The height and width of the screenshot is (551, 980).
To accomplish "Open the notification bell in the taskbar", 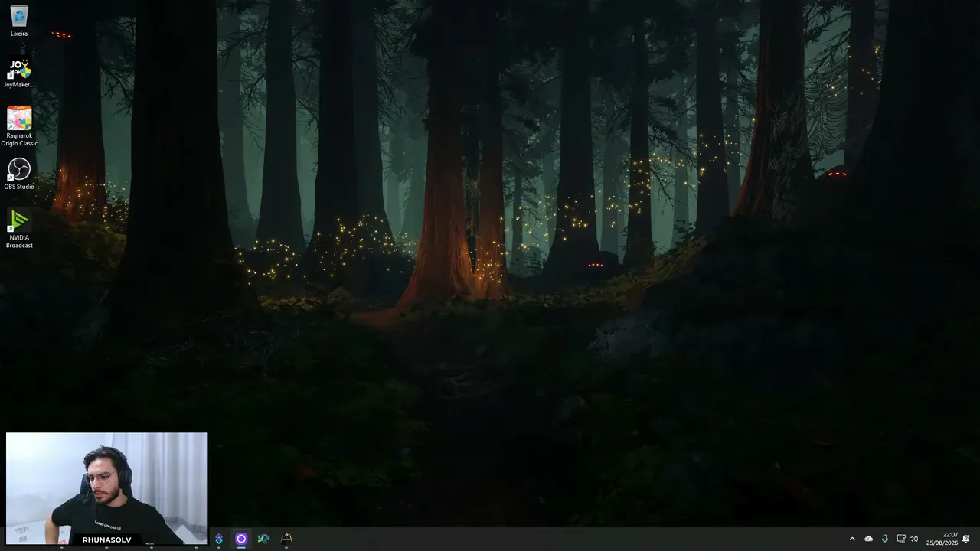I will click(x=966, y=539).
